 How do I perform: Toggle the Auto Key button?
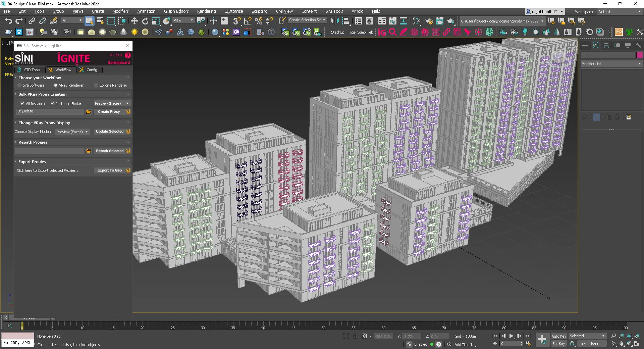coord(558,336)
